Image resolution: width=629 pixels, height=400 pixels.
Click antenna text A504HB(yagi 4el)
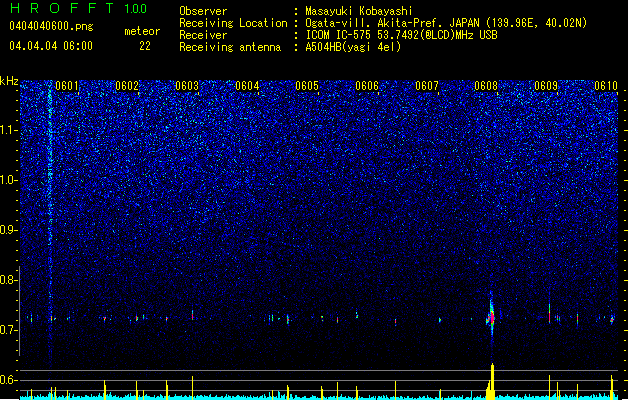[x=353, y=47]
